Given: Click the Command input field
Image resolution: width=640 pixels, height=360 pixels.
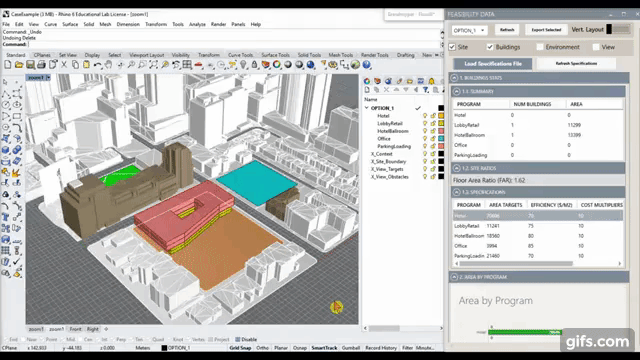Looking at the screenshot, I should click(234, 44).
